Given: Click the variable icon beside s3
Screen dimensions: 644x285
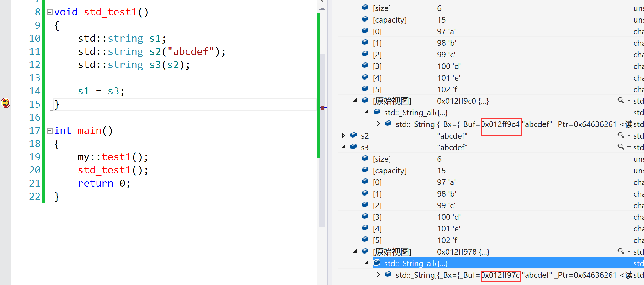Looking at the screenshot, I should click(x=353, y=147).
